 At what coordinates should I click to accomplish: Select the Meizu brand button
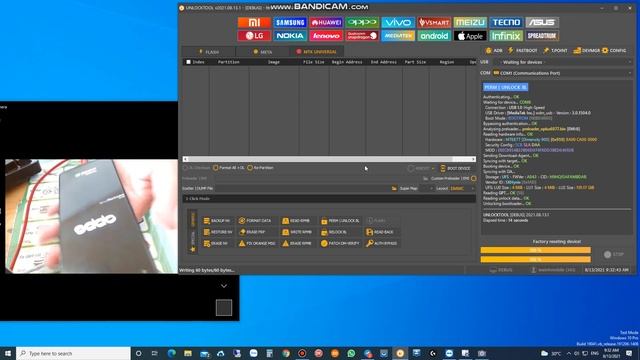coord(470,22)
